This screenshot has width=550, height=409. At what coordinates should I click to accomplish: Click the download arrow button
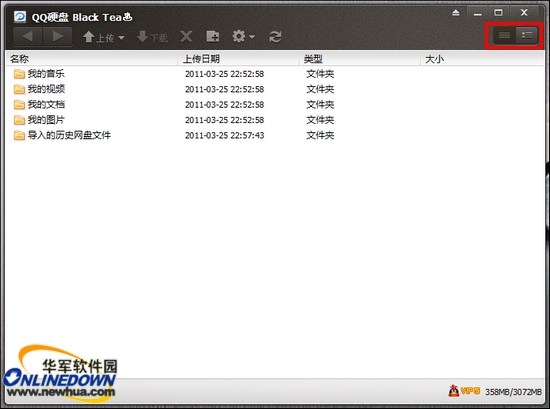point(152,37)
